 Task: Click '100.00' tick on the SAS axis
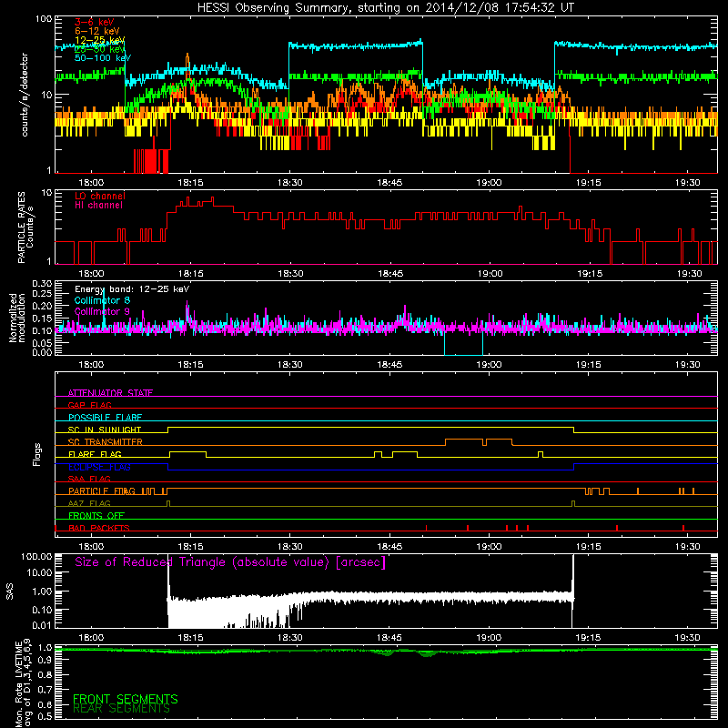[x=36, y=557]
